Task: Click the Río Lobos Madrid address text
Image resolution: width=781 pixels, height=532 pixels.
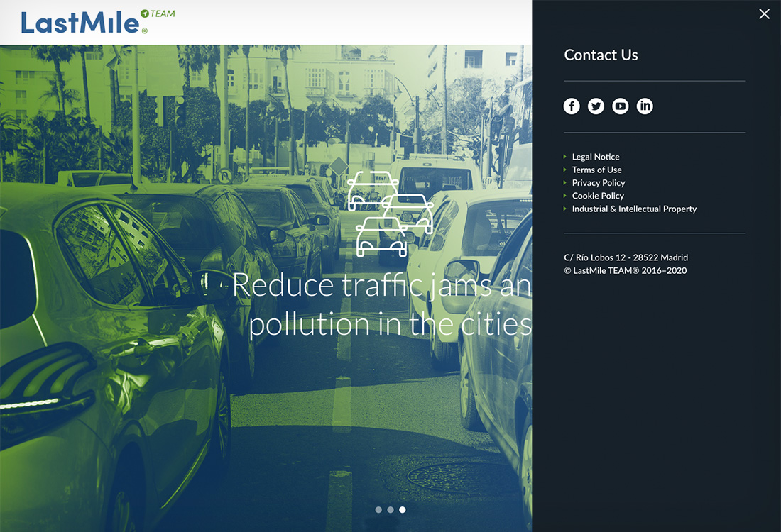Action: click(x=626, y=257)
